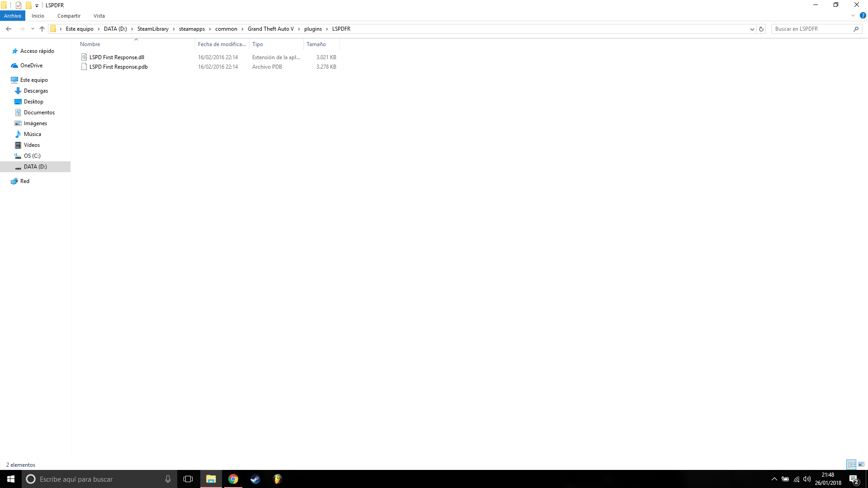Image resolution: width=868 pixels, height=488 pixels.
Task: Open the address bar history dropdown
Action: coord(752,29)
